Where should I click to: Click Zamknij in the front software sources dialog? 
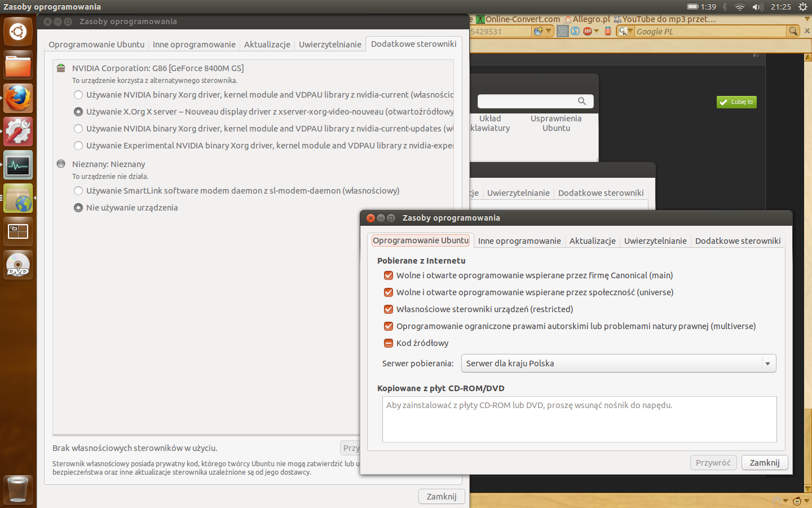[765, 463]
